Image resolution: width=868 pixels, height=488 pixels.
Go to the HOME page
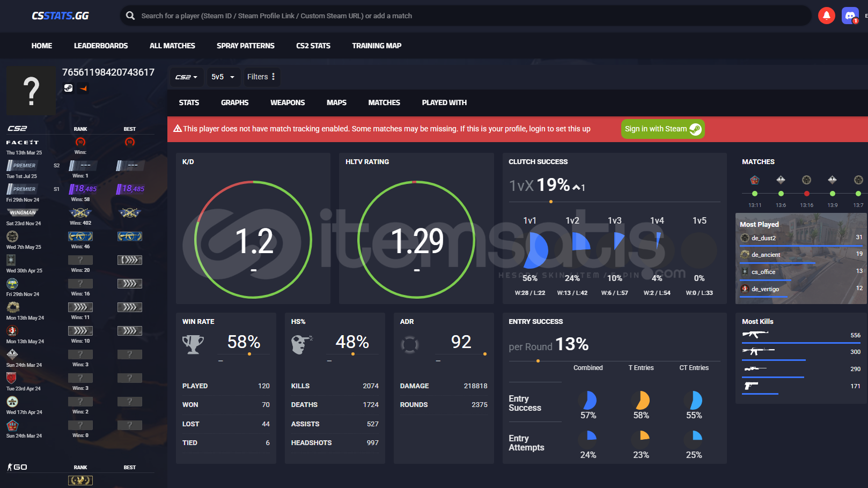[42, 46]
